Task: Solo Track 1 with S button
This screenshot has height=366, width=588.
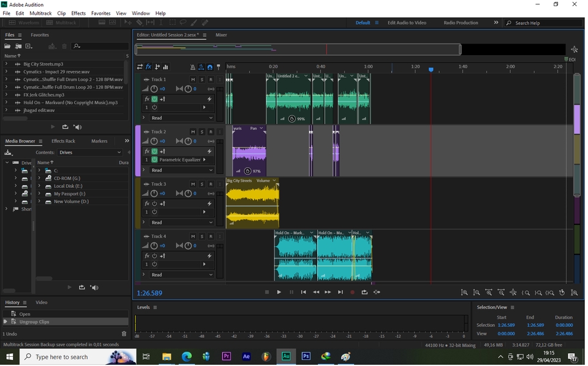Action: coord(202,80)
